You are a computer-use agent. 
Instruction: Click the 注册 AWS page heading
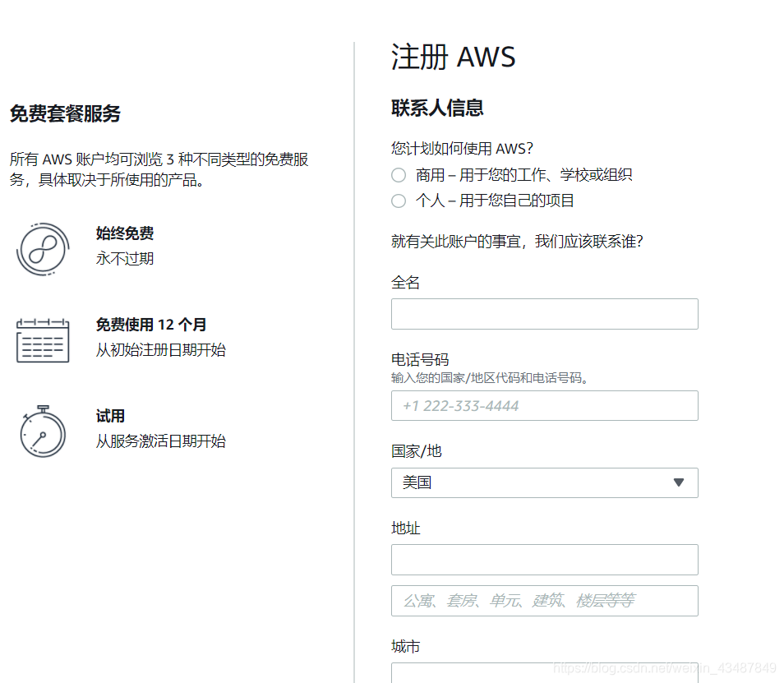(x=453, y=57)
